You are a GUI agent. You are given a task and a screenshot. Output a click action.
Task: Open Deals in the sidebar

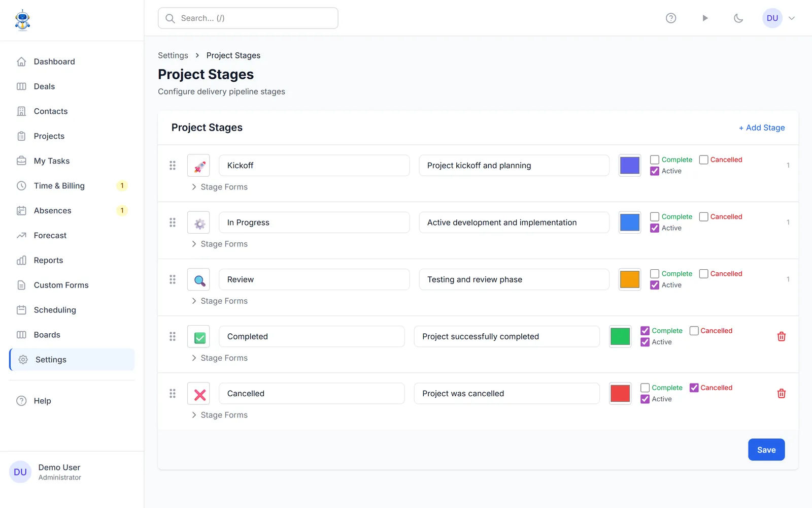click(x=72, y=86)
